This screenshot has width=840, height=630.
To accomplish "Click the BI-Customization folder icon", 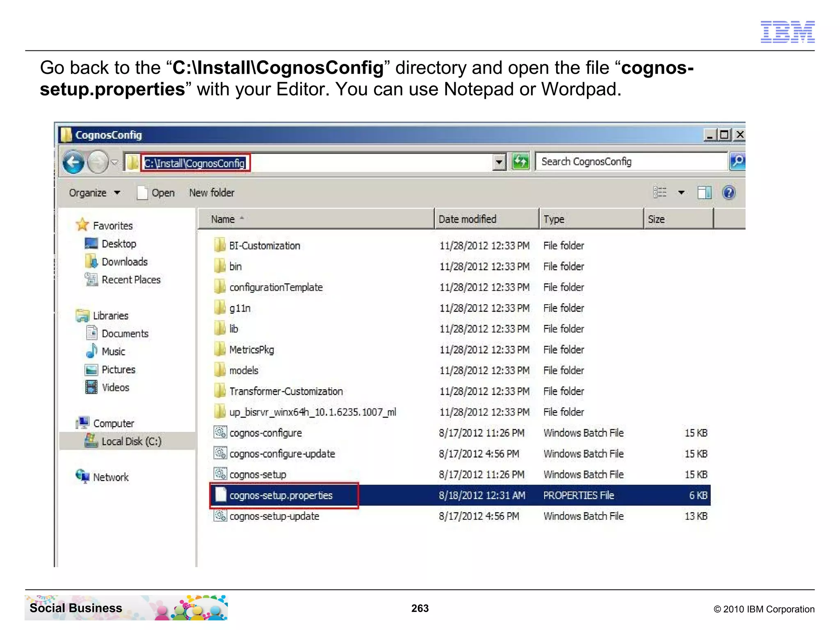I will [220, 245].
